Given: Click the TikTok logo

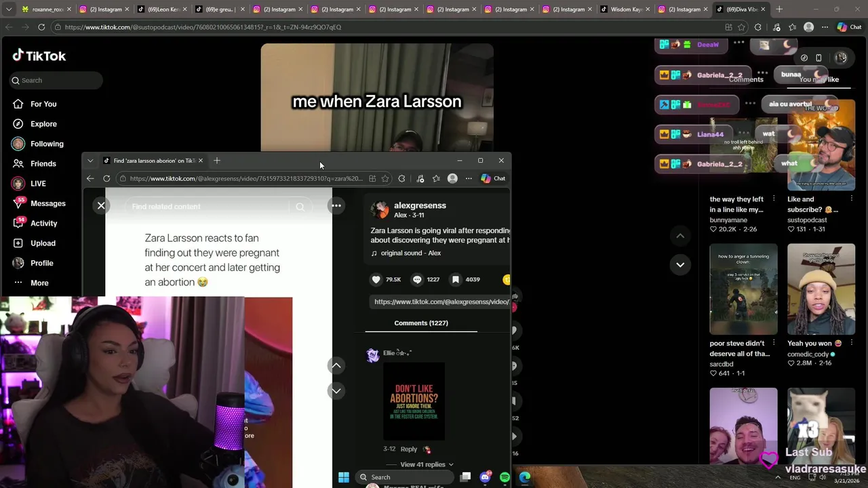Looking at the screenshot, I should (x=39, y=56).
